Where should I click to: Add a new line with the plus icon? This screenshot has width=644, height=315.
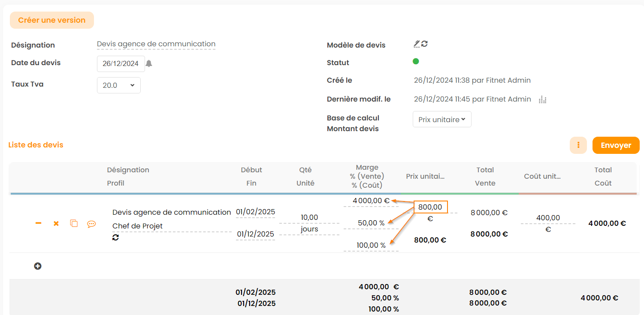tap(38, 266)
